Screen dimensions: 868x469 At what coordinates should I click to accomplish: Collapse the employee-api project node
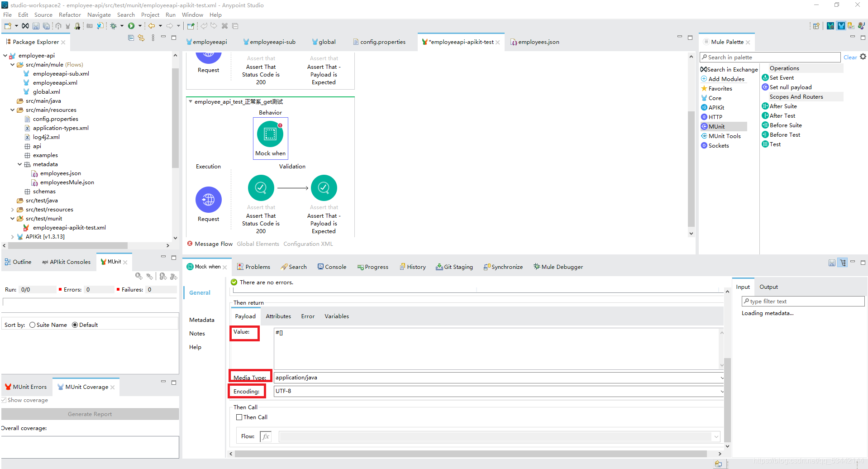[x=5, y=56]
